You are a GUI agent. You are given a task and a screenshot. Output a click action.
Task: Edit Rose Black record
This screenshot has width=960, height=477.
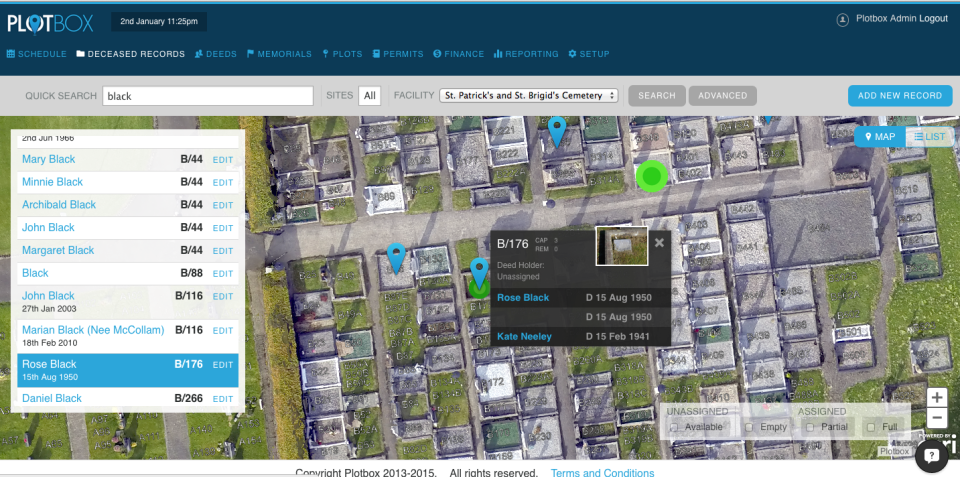(223, 365)
